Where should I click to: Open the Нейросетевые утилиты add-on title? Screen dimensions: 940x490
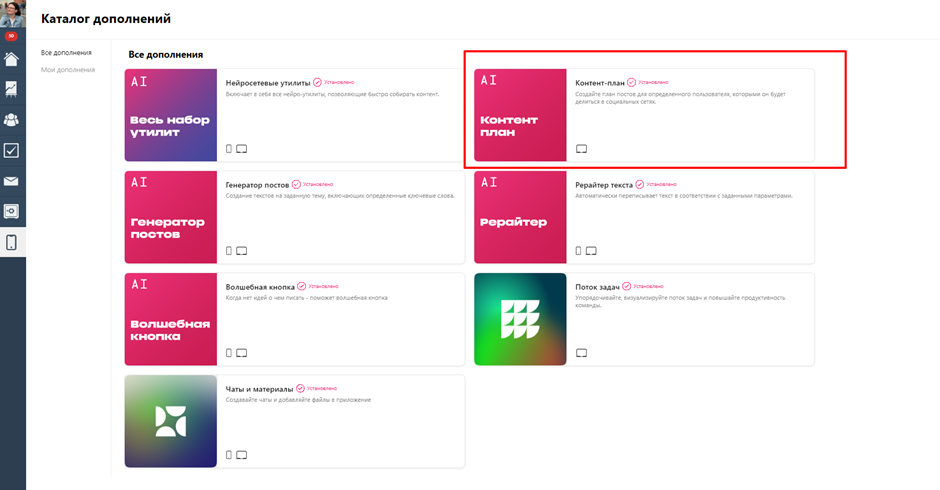267,83
